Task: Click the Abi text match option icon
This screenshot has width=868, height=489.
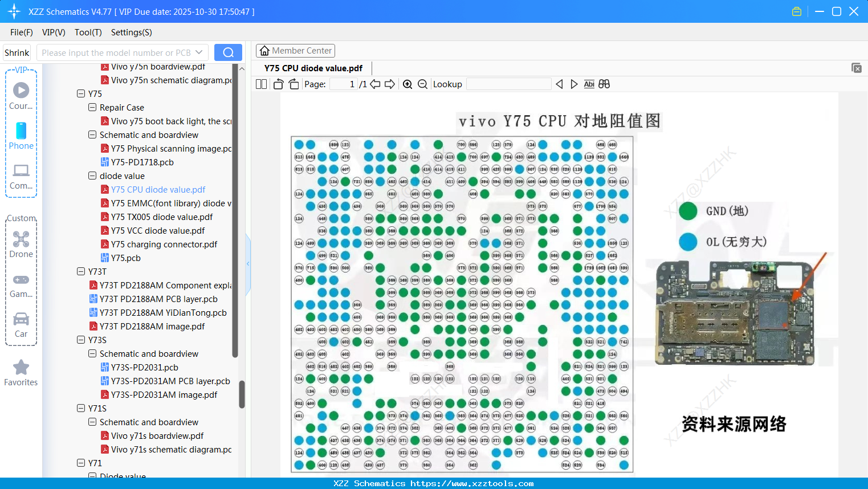Action: pos(589,84)
